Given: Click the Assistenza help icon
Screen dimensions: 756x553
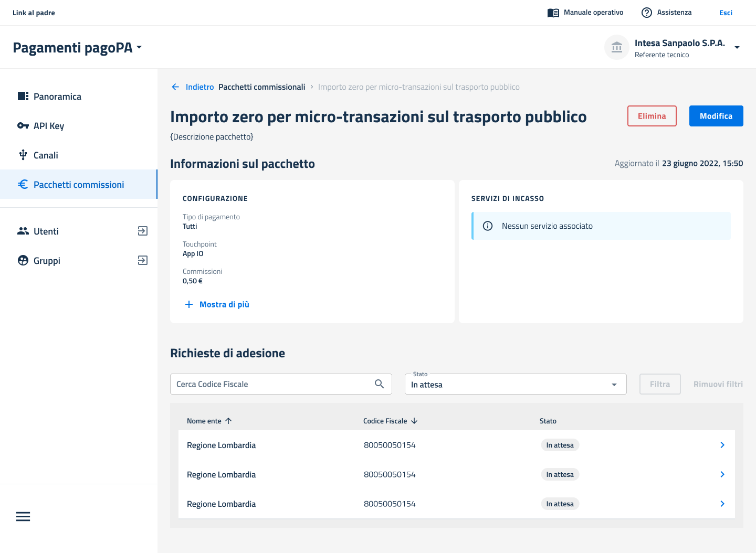Looking at the screenshot, I should [647, 13].
